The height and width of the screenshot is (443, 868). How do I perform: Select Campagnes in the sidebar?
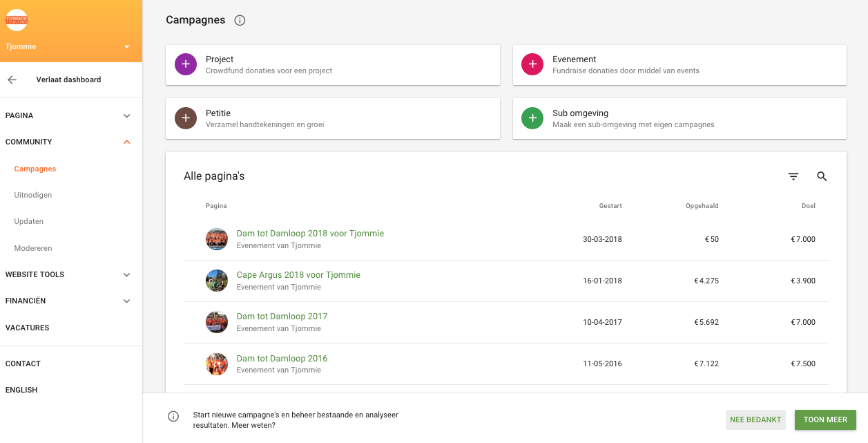35,169
